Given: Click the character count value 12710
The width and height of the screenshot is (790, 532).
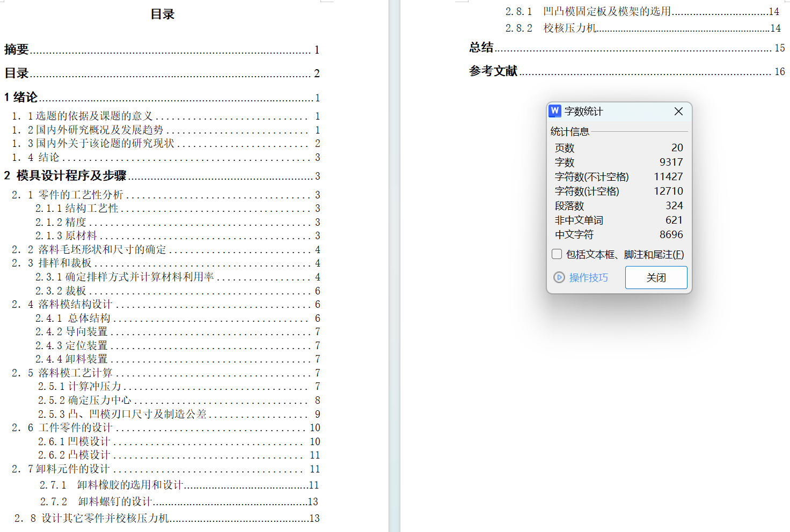Looking at the screenshot, I should pyautogui.click(x=668, y=191).
